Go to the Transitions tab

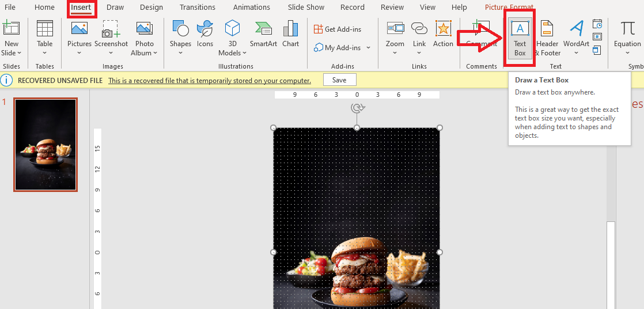pyautogui.click(x=198, y=7)
